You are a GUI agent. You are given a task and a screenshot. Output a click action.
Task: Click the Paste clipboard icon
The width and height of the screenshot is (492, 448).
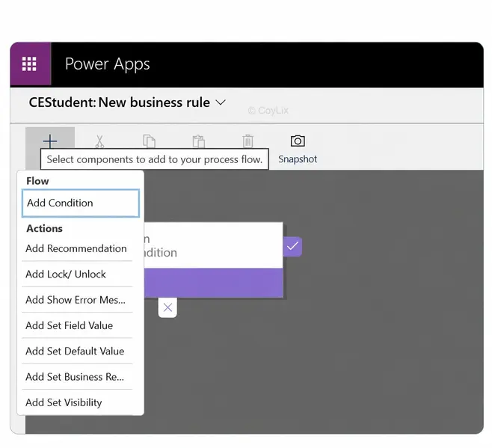199,141
